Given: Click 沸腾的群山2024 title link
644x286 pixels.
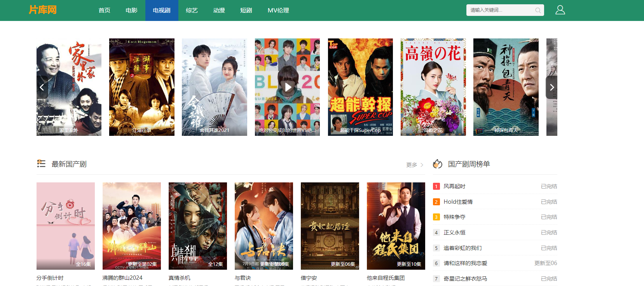Looking at the screenshot, I should coord(122,278).
